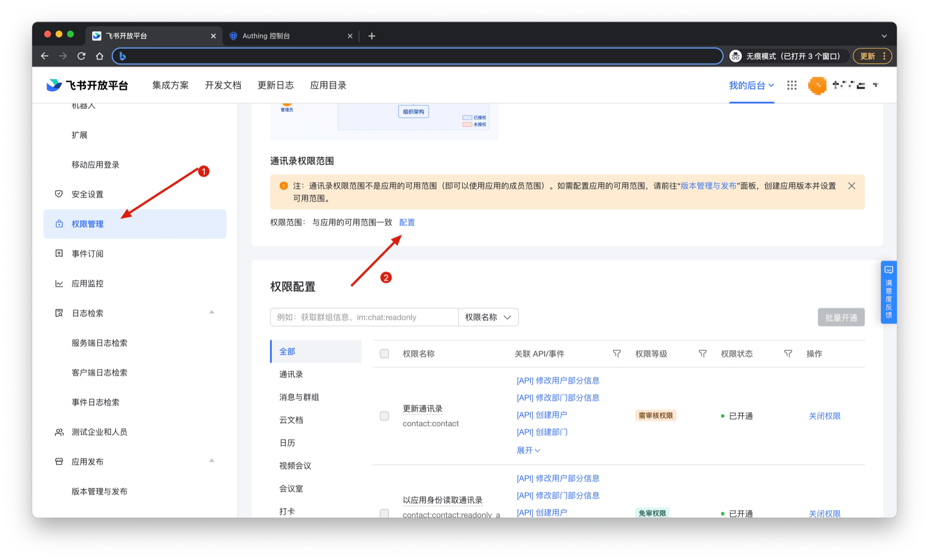929x560 pixels.
Task: Select 通讯录 category in permission list
Action: [291, 374]
